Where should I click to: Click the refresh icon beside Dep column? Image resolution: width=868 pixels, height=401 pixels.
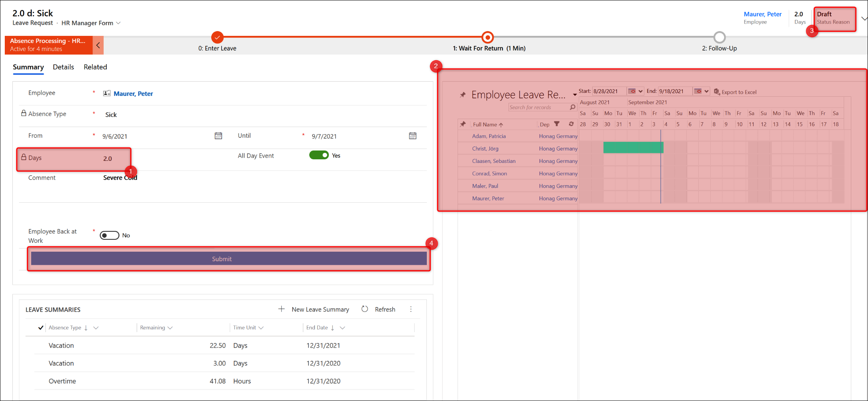tap(571, 124)
